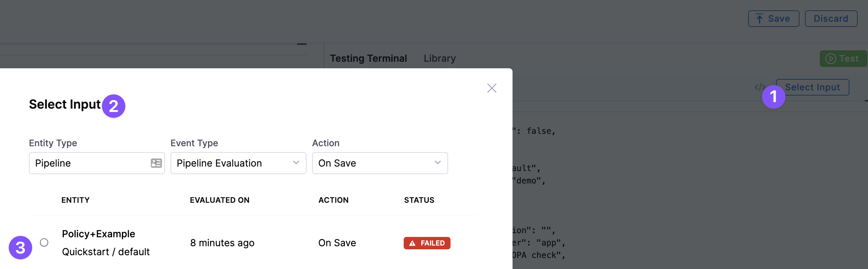Close the Select Input dialog
This screenshot has width=868, height=269.
[492, 88]
